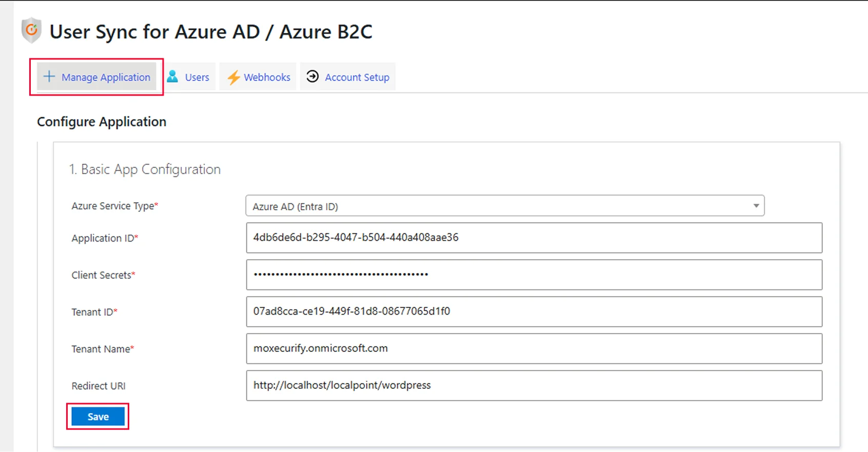Click into the Tenant ID field

coord(534,311)
